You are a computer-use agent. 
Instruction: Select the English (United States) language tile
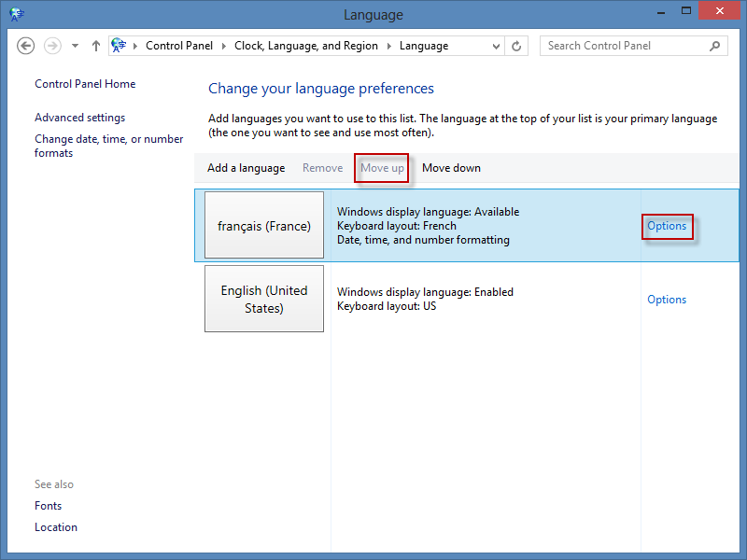pos(264,299)
